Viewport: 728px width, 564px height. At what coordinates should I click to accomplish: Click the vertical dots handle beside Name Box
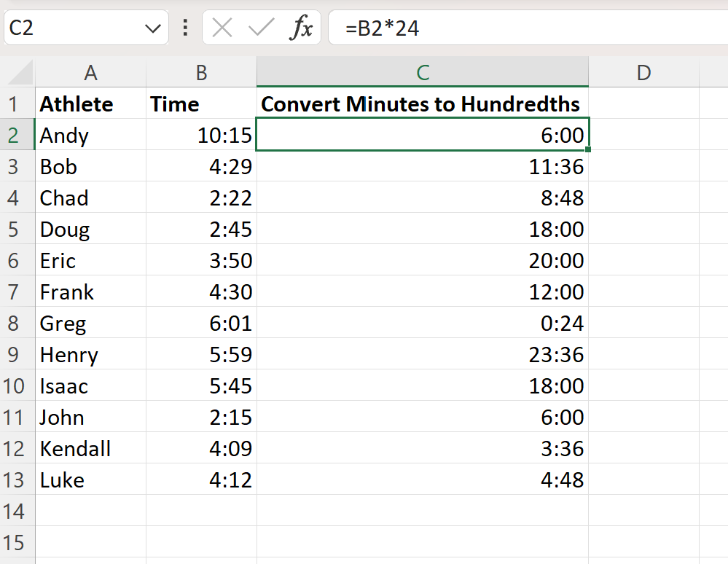185,28
